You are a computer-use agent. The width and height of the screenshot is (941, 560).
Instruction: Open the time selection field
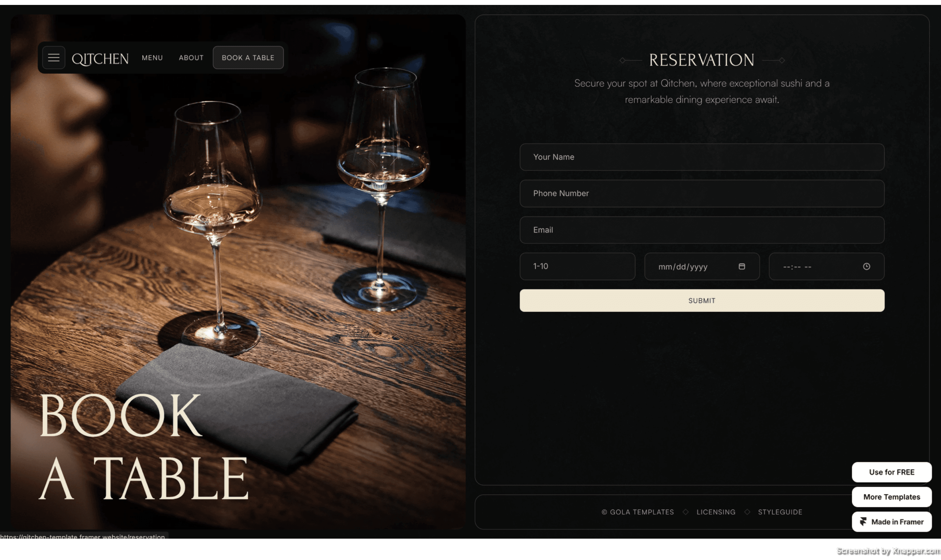click(826, 267)
